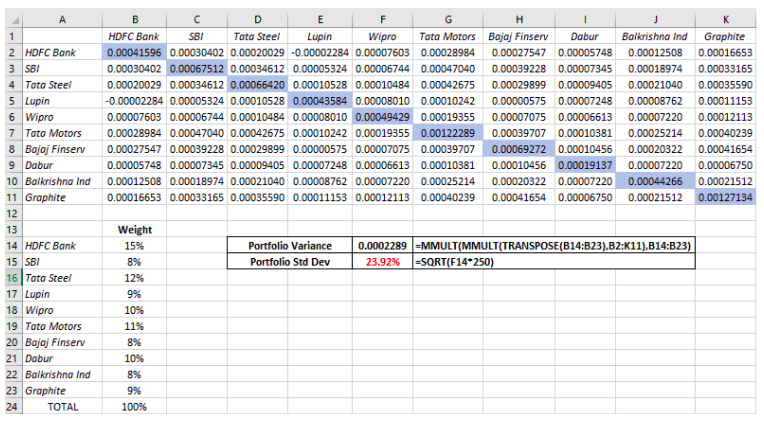Click the Dabur label in row 9

coord(62,165)
